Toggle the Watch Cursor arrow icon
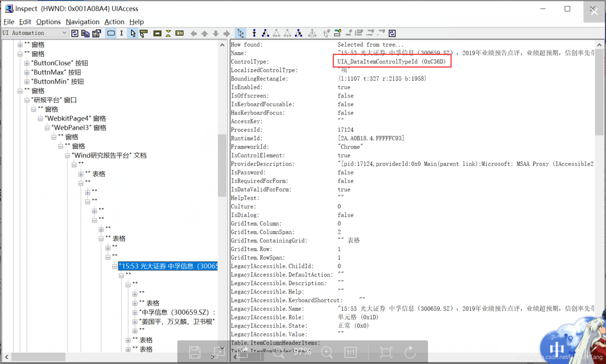 [x=133, y=33]
